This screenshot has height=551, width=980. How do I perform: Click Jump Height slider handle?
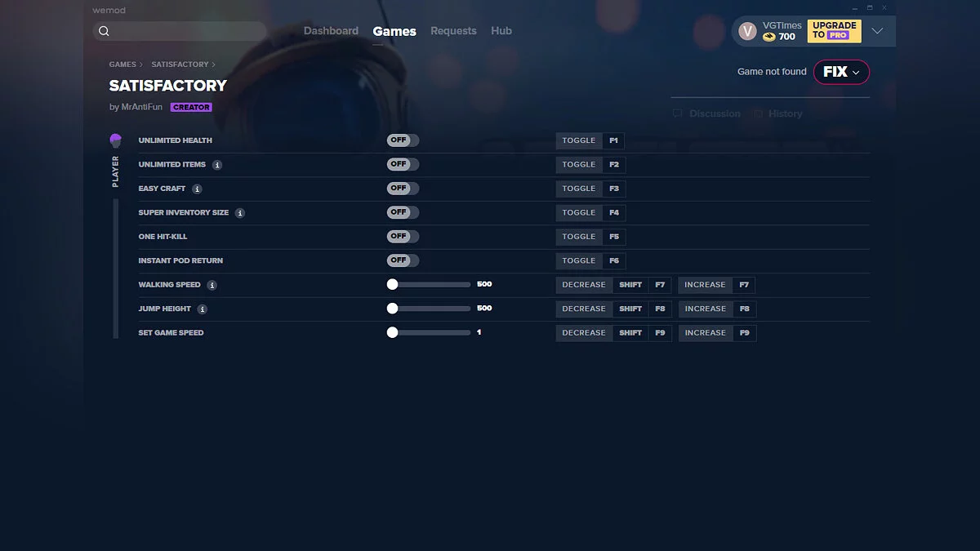pyautogui.click(x=392, y=309)
